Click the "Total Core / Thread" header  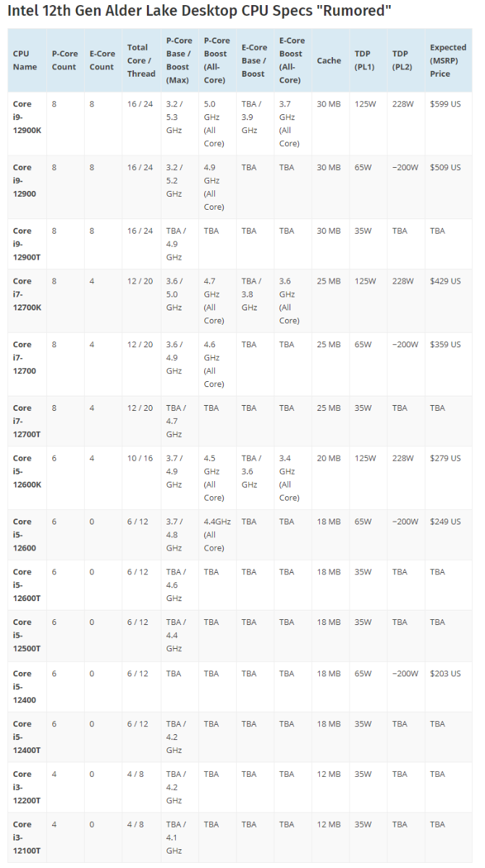[141, 60]
